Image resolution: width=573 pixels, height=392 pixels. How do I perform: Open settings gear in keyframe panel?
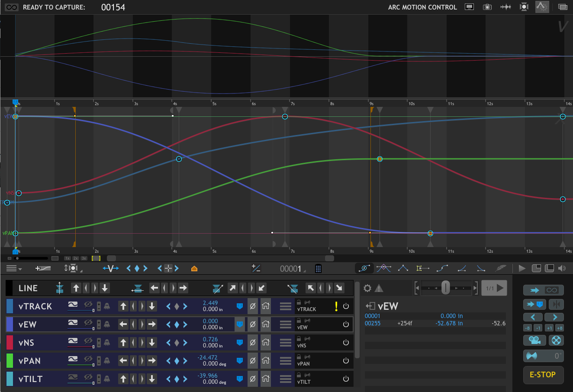click(367, 288)
